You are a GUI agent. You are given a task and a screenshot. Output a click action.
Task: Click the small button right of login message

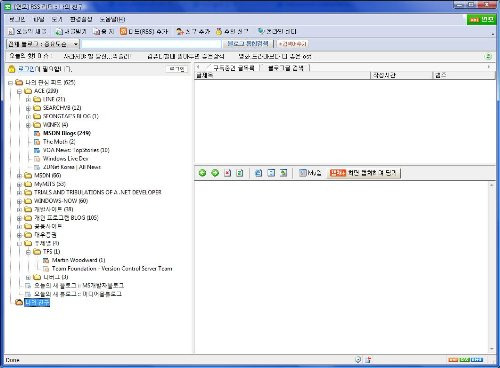(177, 69)
